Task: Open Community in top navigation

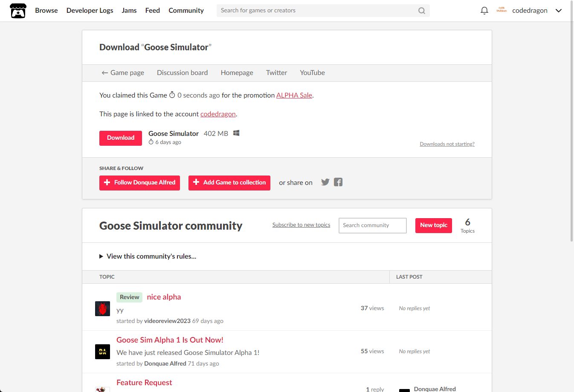Action: [186, 11]
